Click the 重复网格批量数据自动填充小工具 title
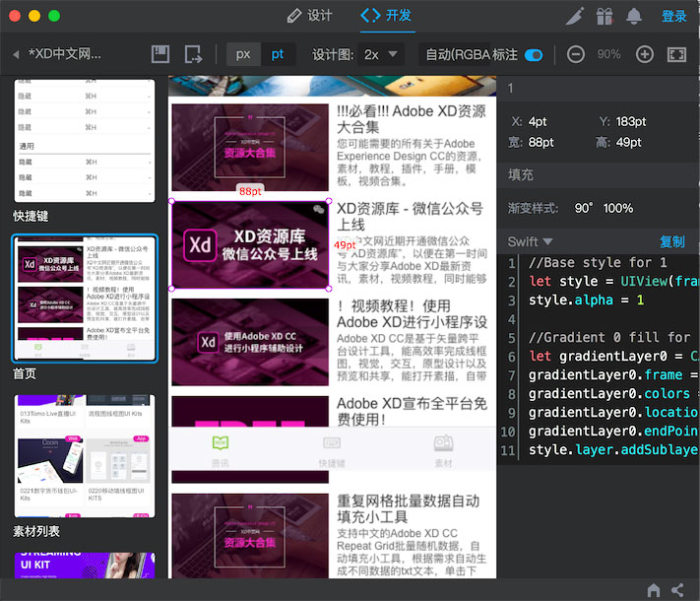Viewport: 700px width, 601px height. point(408,508)
